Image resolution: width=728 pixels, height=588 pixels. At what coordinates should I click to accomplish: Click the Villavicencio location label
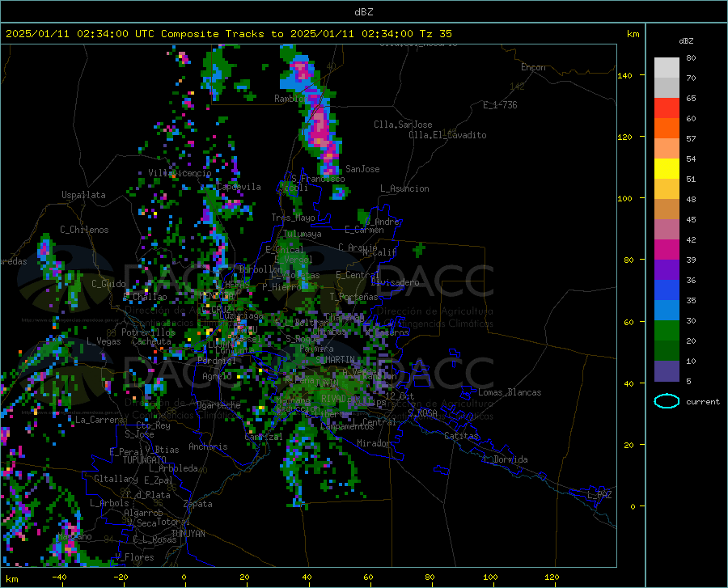point(180,173)
